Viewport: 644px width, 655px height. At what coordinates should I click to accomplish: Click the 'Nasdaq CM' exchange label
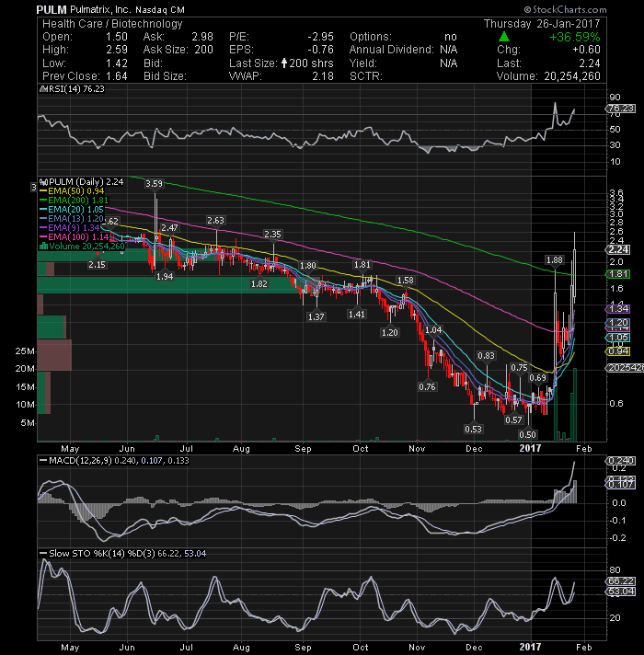coord(160,9)
